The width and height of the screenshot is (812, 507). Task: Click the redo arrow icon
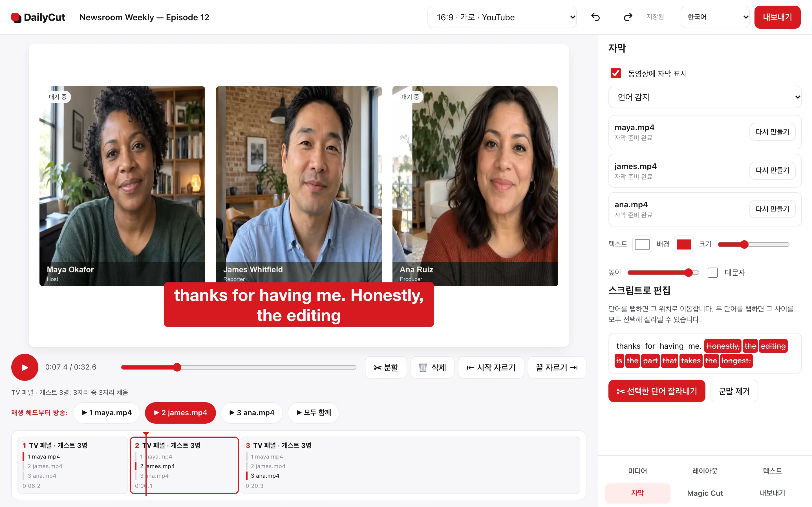click(628, 17)
